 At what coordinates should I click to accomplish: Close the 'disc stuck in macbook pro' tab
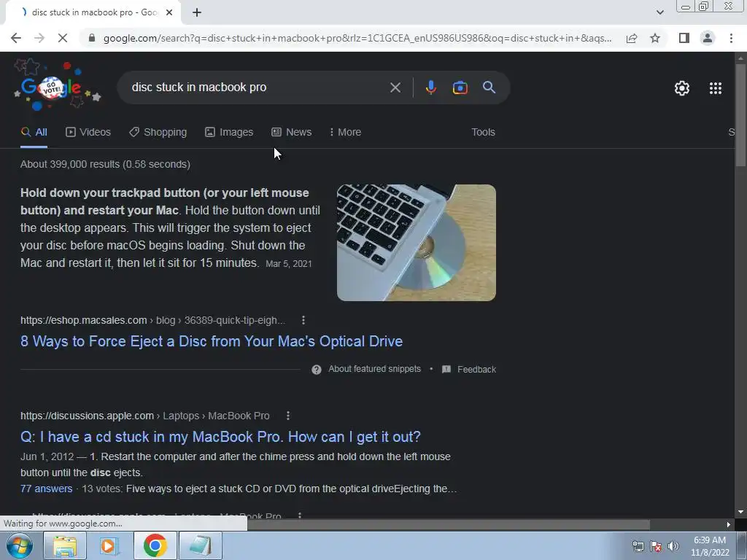coord(169,13)
